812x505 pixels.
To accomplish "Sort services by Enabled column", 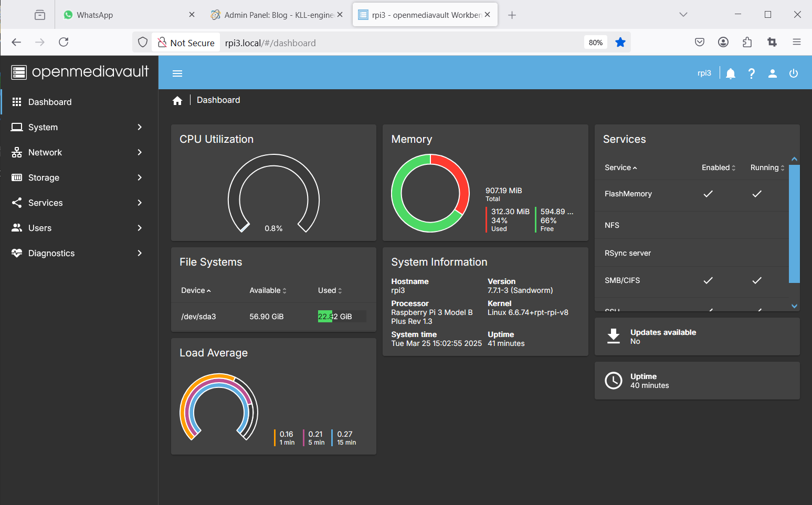I will [x=719, y=167].
